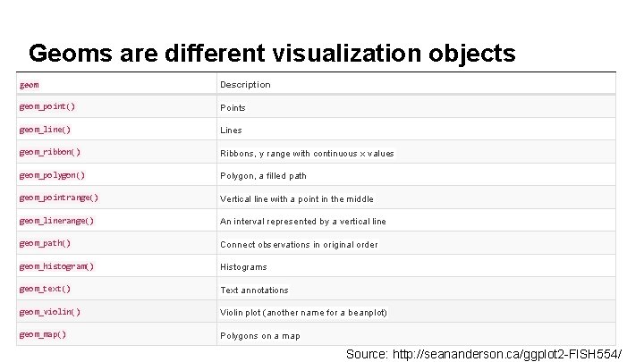Select the geom_violin() entry

(x=49, y=312)
